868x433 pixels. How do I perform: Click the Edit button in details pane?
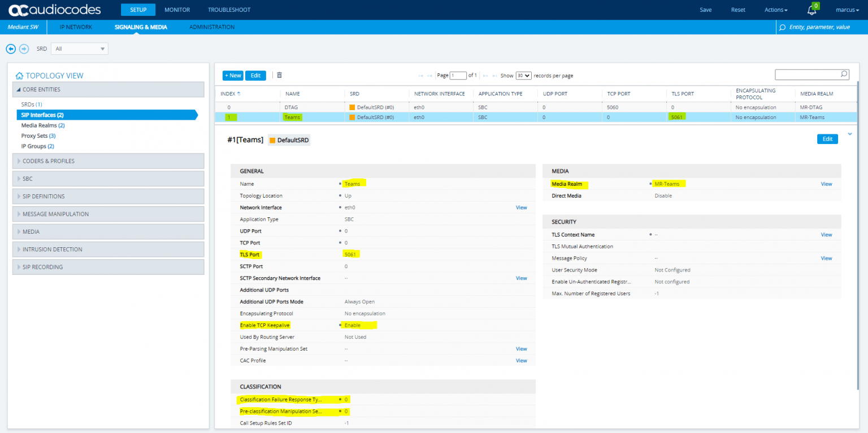pos(827,139)
